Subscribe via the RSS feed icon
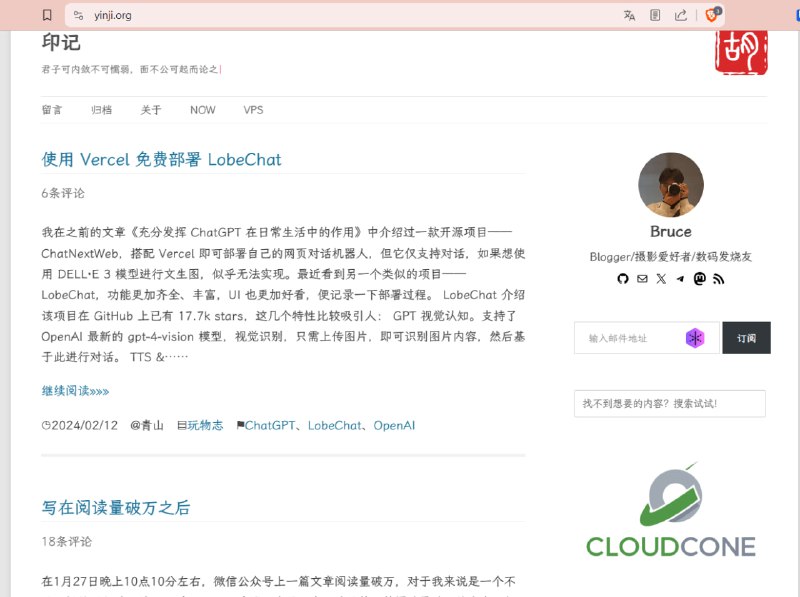This screenshot has width=800, height=597. click(718, 279)
